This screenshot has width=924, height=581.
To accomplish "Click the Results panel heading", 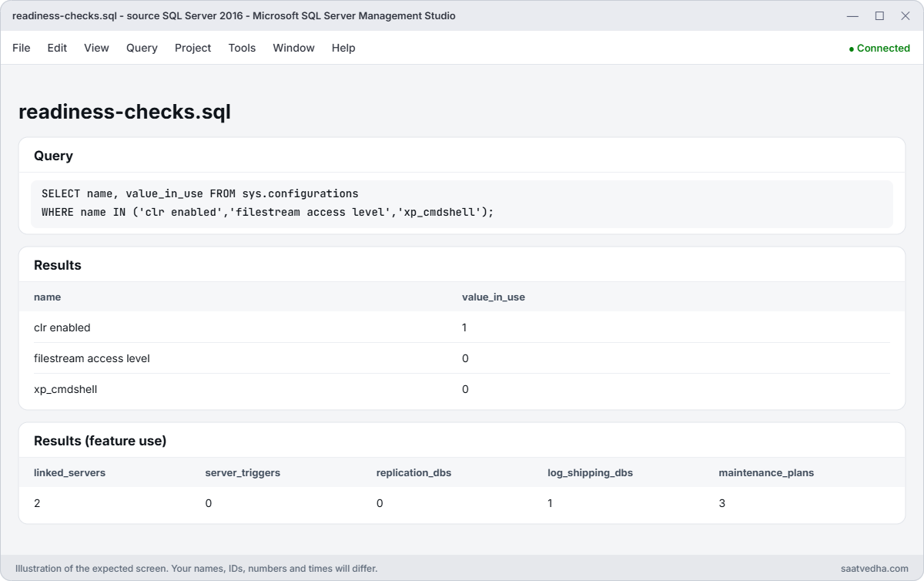I will pyautogui.click(x=58, y=265).
